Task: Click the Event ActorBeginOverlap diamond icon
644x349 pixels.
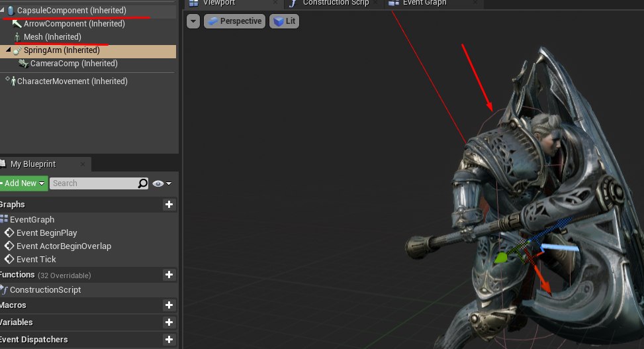Action: coord(9,246)
